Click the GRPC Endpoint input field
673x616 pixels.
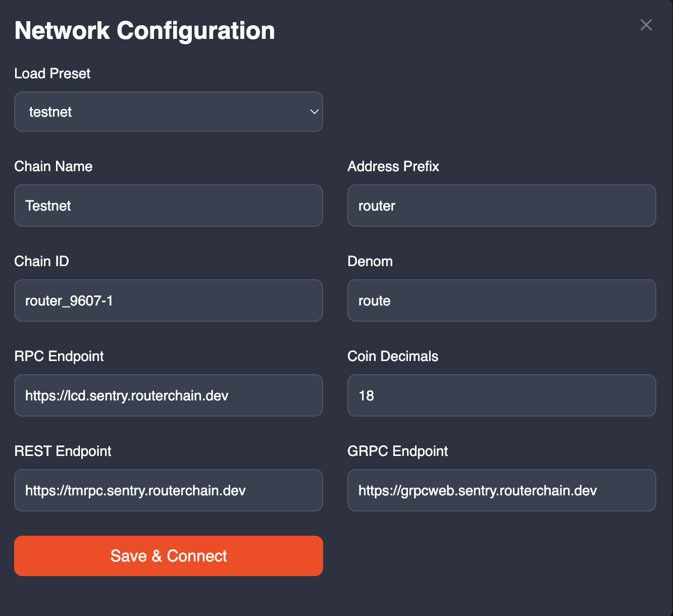click(502, 490)
